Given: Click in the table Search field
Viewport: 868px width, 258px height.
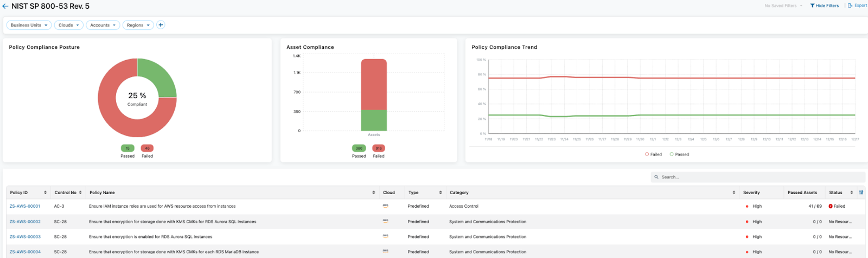Looking at the screenshot, I should (x=758, y=177).
